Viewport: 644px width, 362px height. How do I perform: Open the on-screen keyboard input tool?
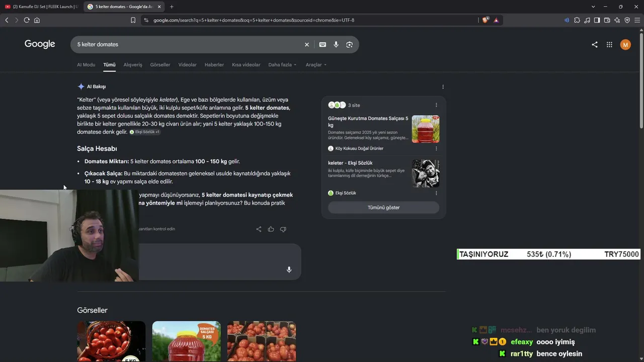pos(323,45)
